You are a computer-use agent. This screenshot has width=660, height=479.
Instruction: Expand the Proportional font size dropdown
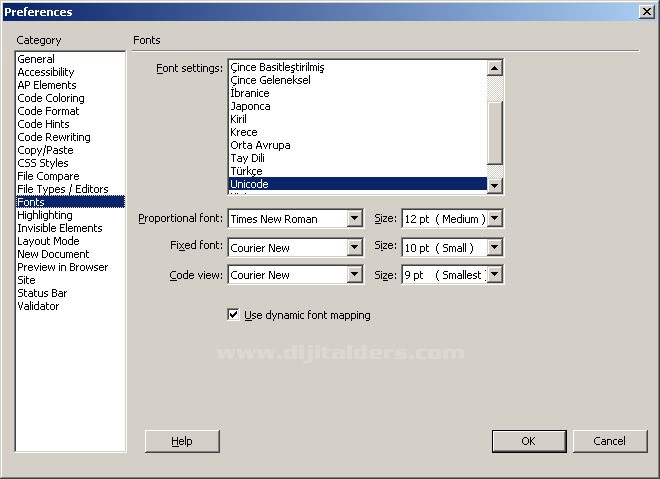(494, 219)
